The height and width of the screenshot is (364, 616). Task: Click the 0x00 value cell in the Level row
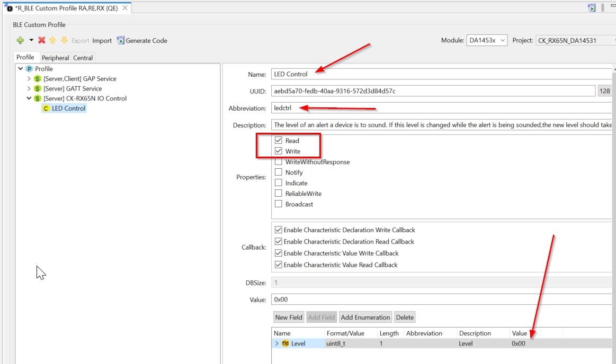(518, 343)
